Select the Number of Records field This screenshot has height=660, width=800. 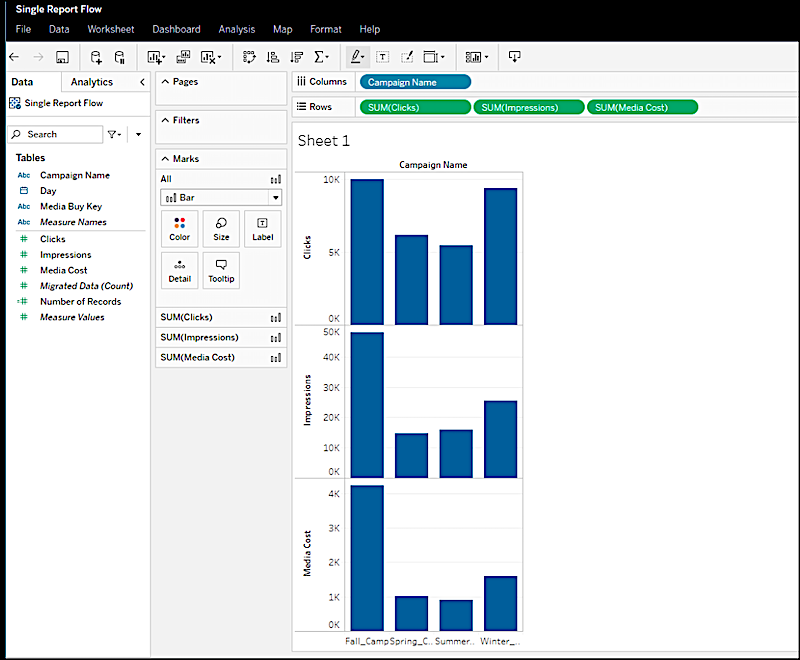pos(81,302)
